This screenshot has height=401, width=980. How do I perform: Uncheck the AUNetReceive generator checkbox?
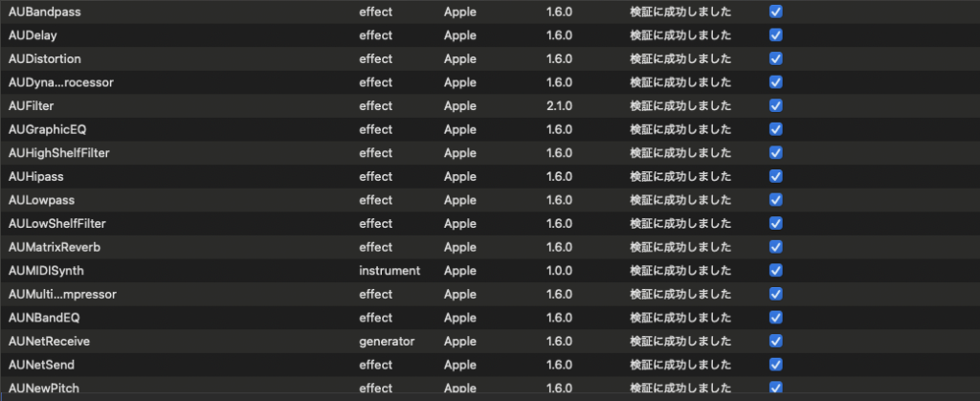click(775, 341)
